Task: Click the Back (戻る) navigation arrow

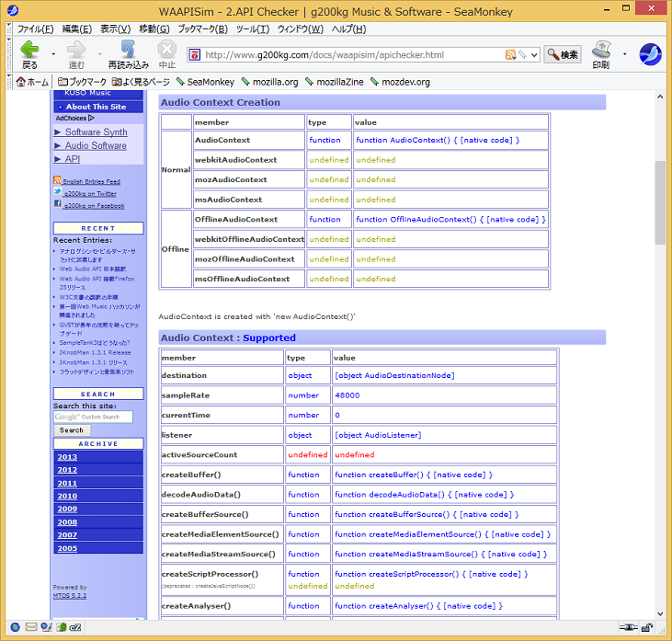Action: coord(29,52)
